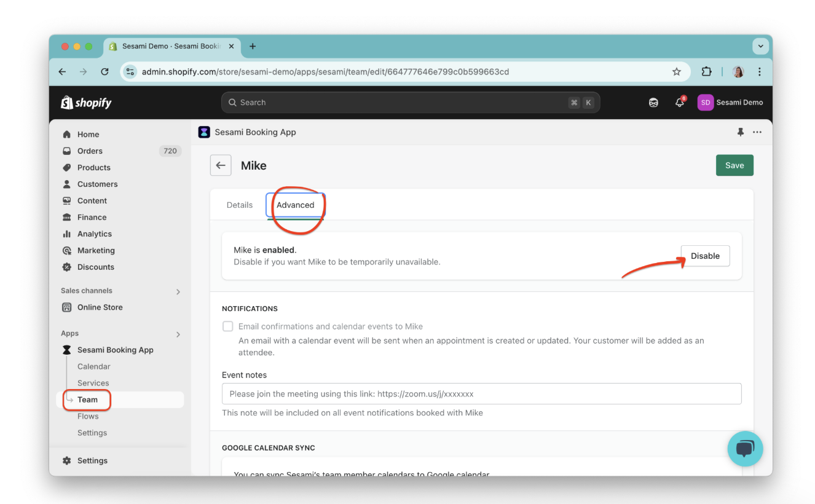This screenshot has width=815, height=504.
Task: Click the Sesami Demo store name
Action: (739, 103)
